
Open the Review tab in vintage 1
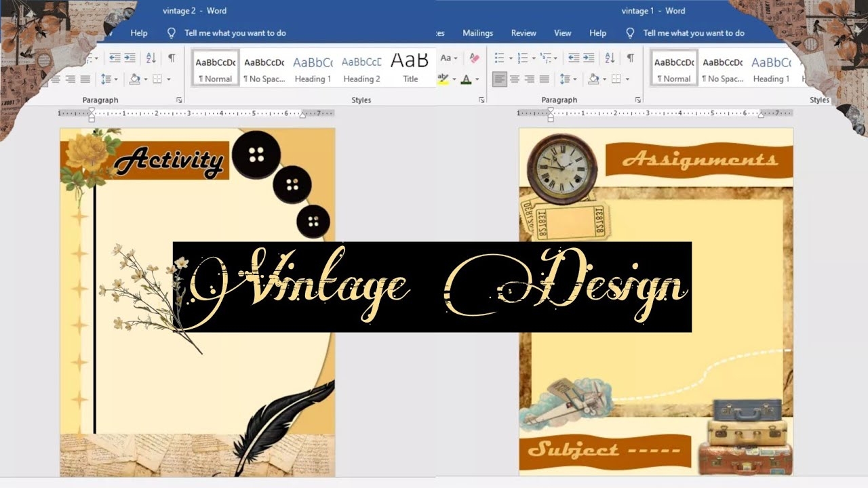[523, 33]
